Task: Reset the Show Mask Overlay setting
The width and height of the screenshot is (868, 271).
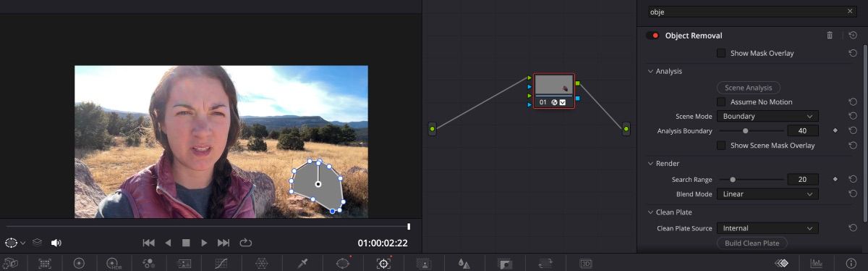Action: click(x=853, y=53)
